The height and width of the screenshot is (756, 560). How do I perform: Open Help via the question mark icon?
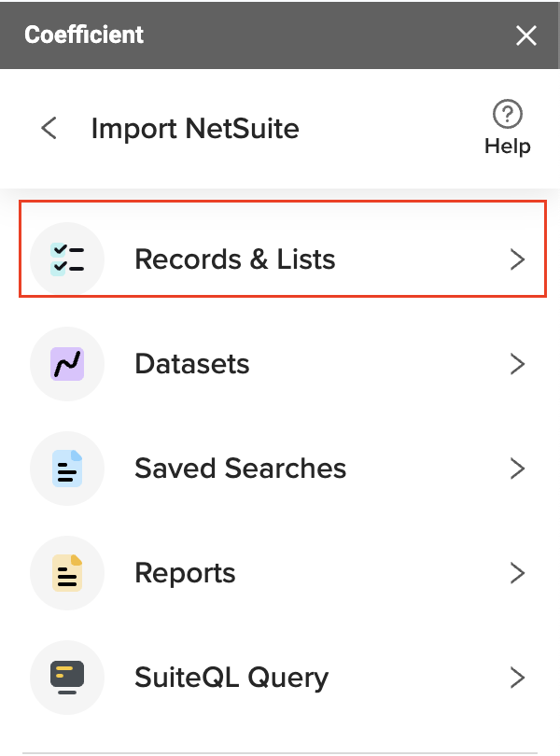tap(508, 114)
